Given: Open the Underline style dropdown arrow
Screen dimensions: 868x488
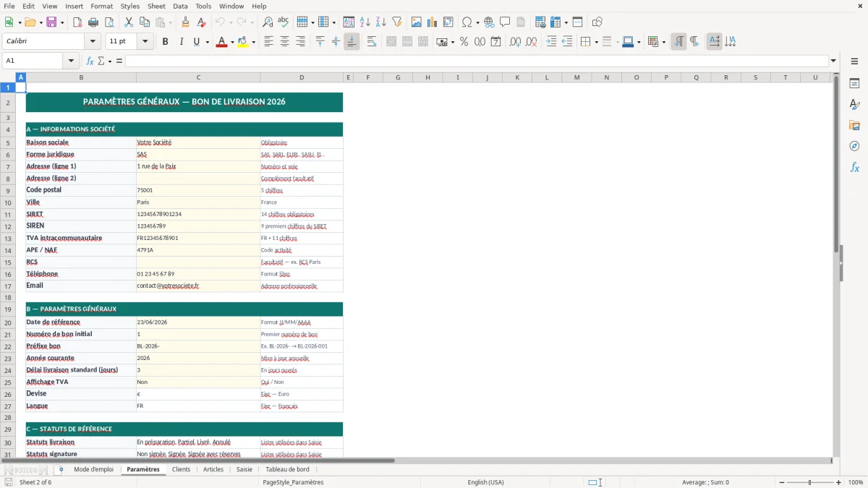Looking at the screenshot, I should pos(207,42).
